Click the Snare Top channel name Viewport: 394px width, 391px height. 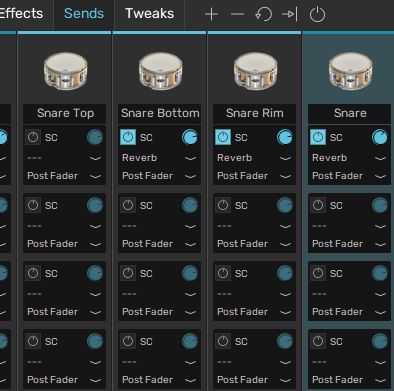click(x=65, y=113)
